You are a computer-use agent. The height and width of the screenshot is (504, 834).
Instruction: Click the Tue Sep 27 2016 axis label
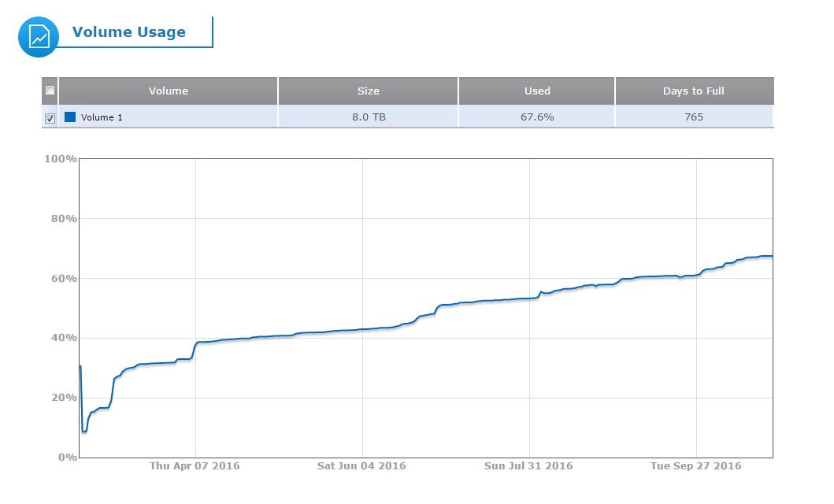[x=695, y=466]
